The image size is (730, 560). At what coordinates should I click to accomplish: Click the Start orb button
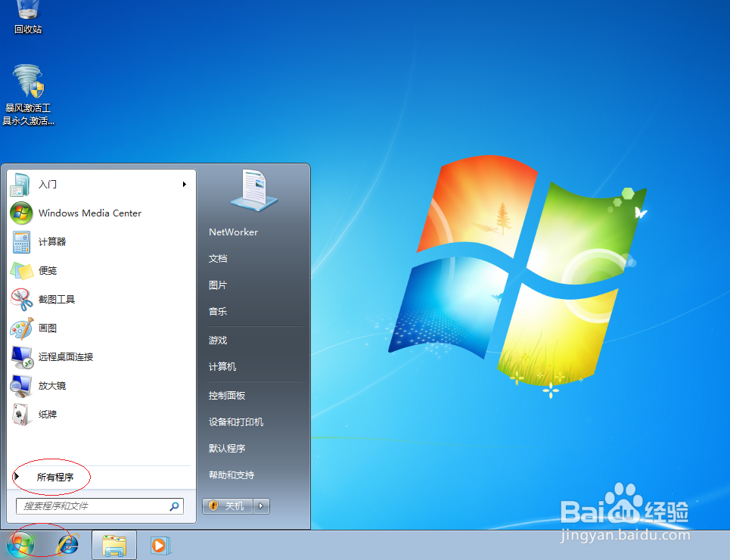click(x=20, y=545)
